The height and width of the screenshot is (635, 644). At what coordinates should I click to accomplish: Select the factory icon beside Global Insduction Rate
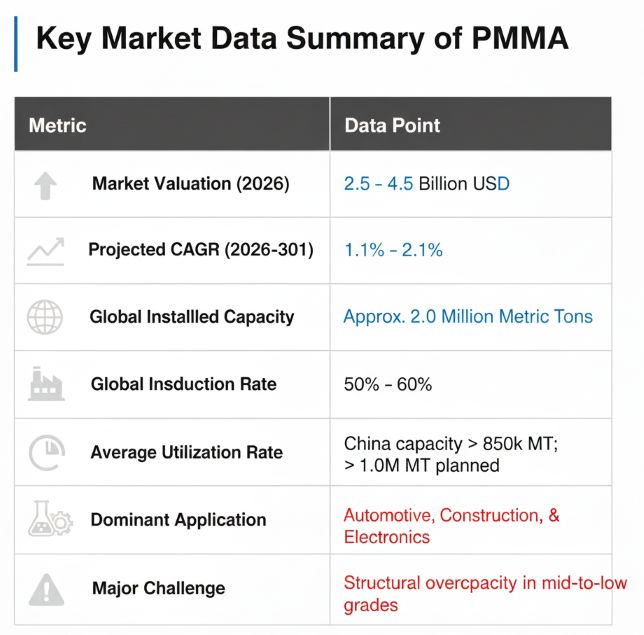point(46,384)
